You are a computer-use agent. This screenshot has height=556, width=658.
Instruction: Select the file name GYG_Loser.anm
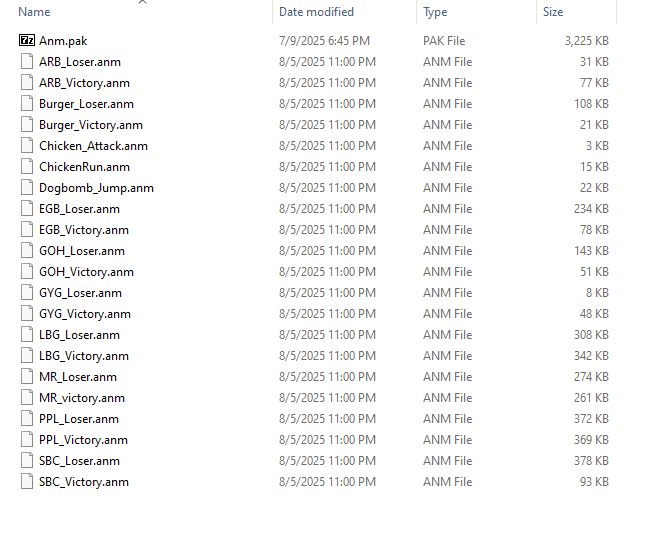point(80,292)
